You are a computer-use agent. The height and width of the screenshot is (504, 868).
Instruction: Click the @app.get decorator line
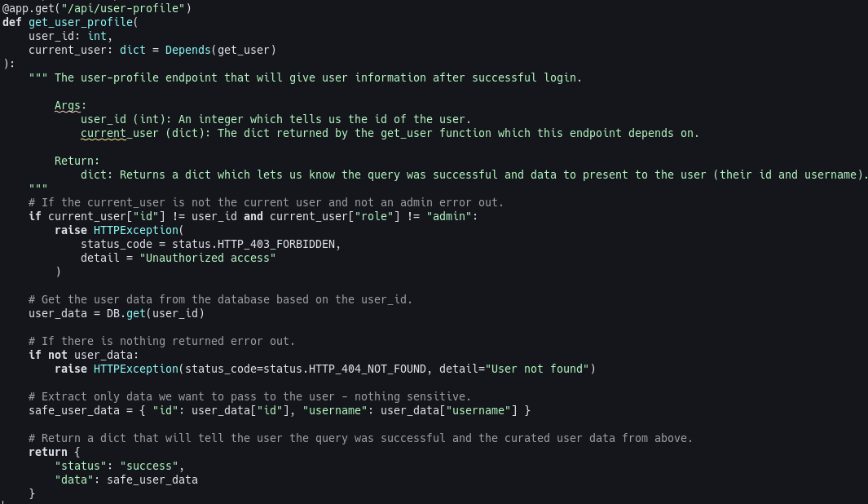click(x=97, y=8)
